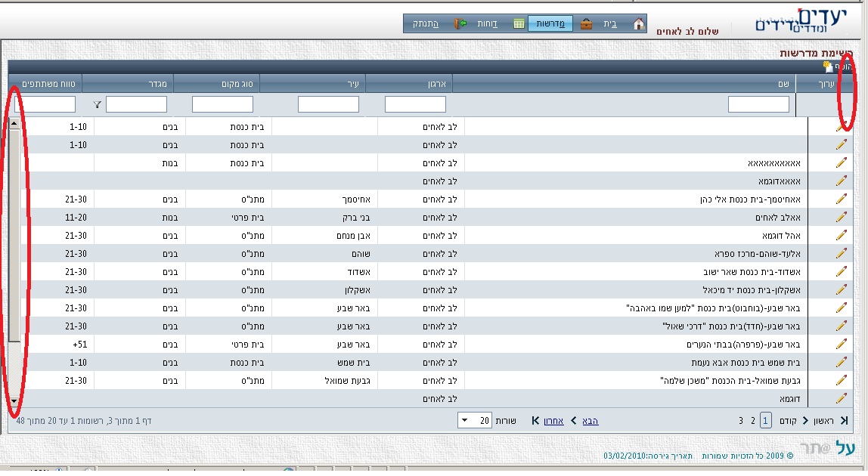Open the edit pencil for אאלב לאחים

(842, 217)
